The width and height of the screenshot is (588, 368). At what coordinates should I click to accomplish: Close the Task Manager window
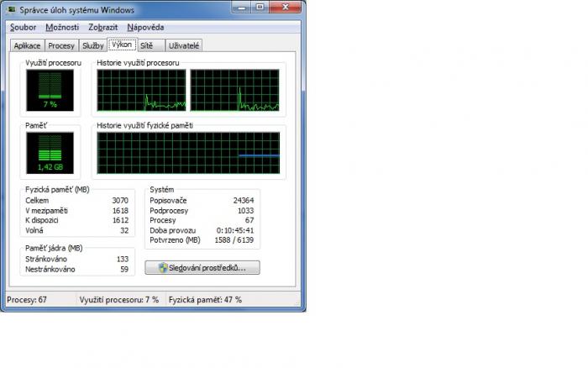coord(289,9)
